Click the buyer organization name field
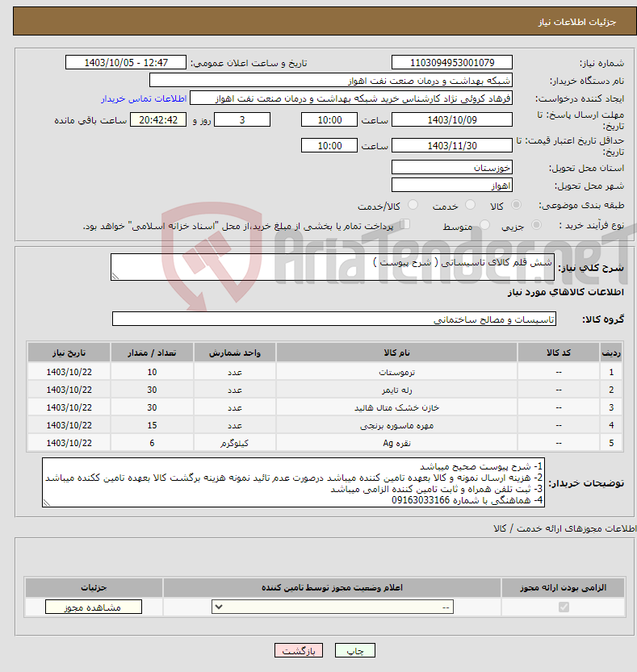 (x=331, y=81)
